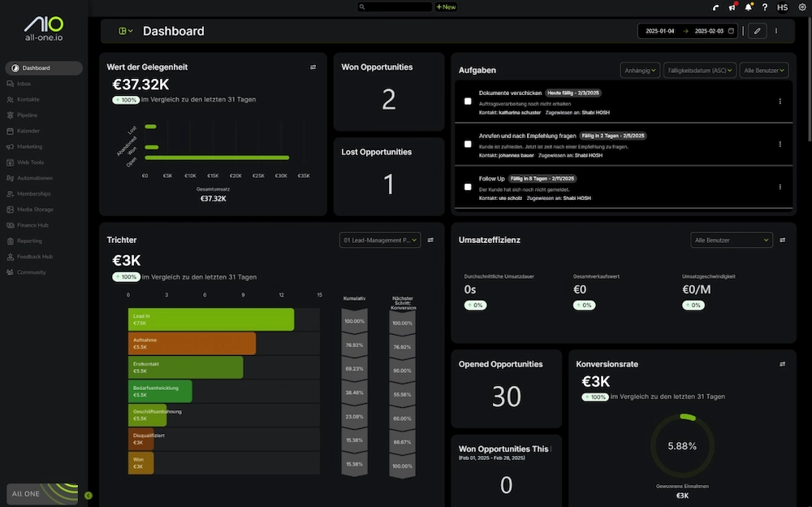Click the Feedback Hub sidebar icon

tap(10, 257)
